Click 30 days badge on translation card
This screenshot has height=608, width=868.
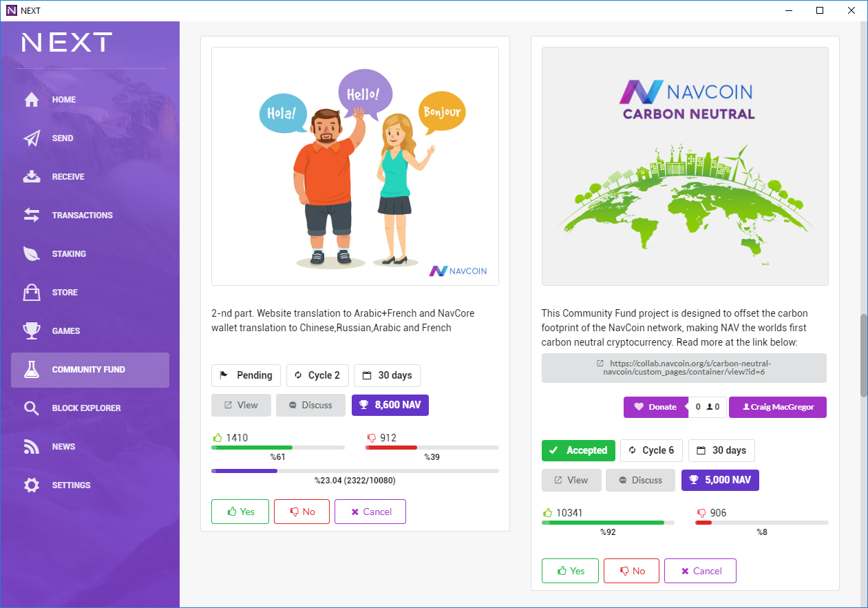387,375
